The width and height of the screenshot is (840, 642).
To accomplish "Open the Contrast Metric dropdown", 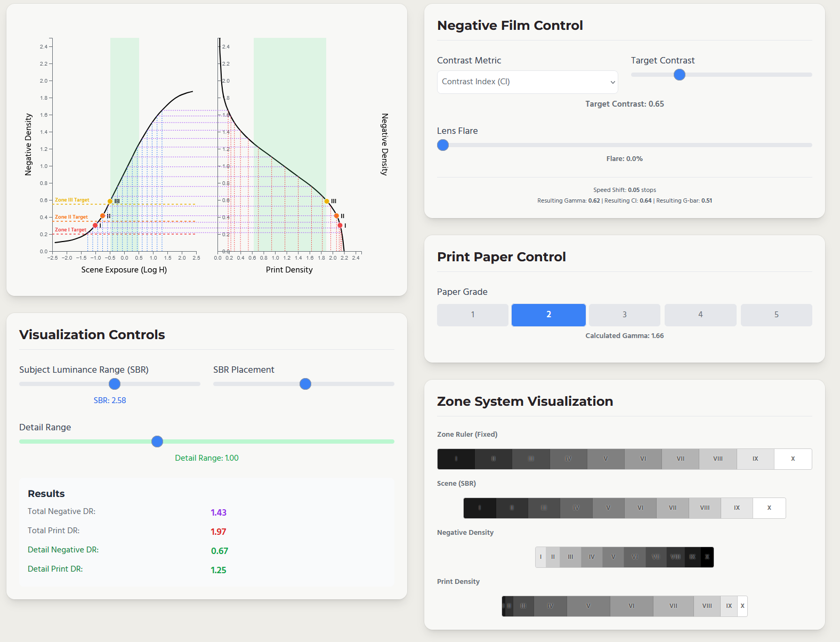I will [527, 82].
